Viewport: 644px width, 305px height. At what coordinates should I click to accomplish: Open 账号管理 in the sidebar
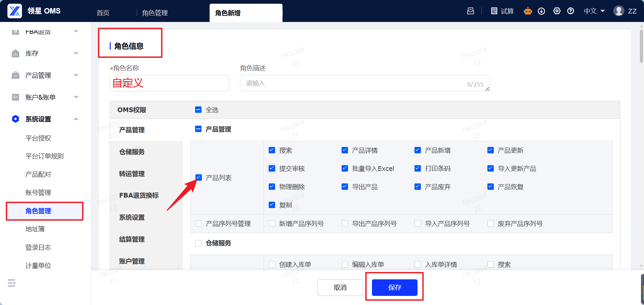click(x=38, y=193)
